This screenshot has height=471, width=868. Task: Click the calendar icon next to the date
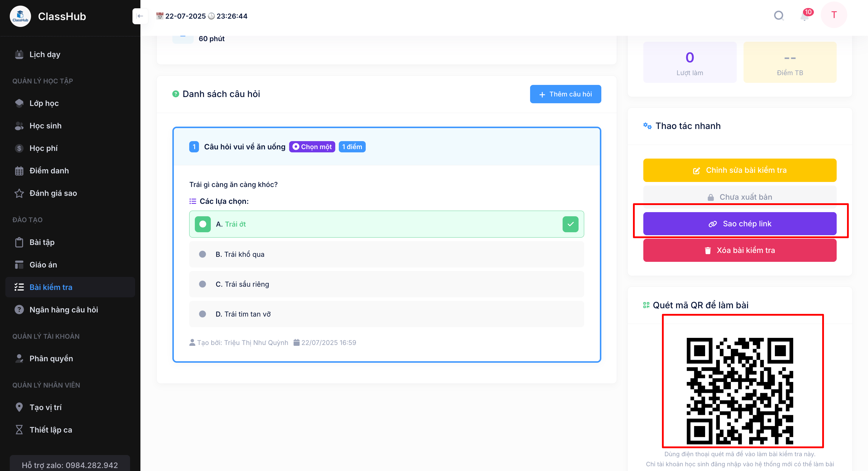(160, 16)
